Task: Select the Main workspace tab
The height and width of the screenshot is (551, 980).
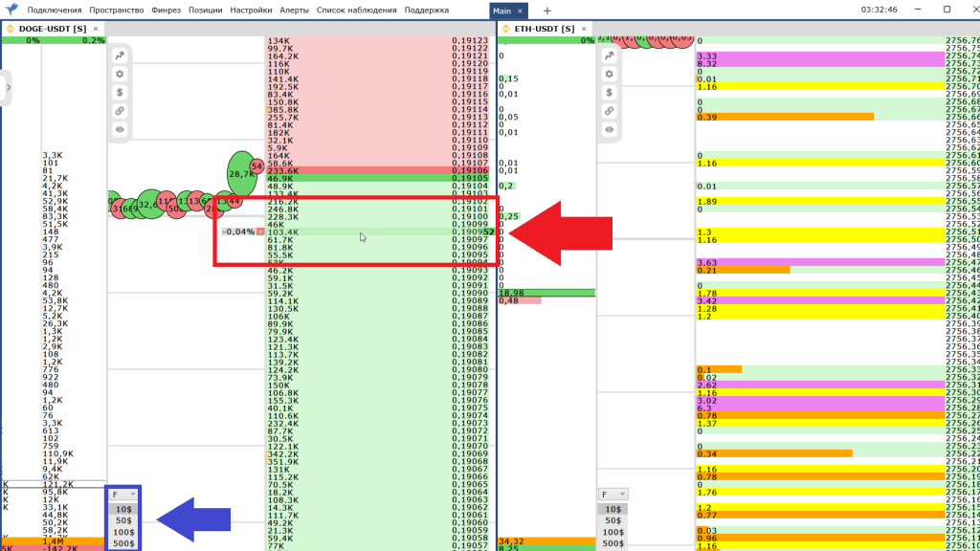Action: tap(501, 11)
